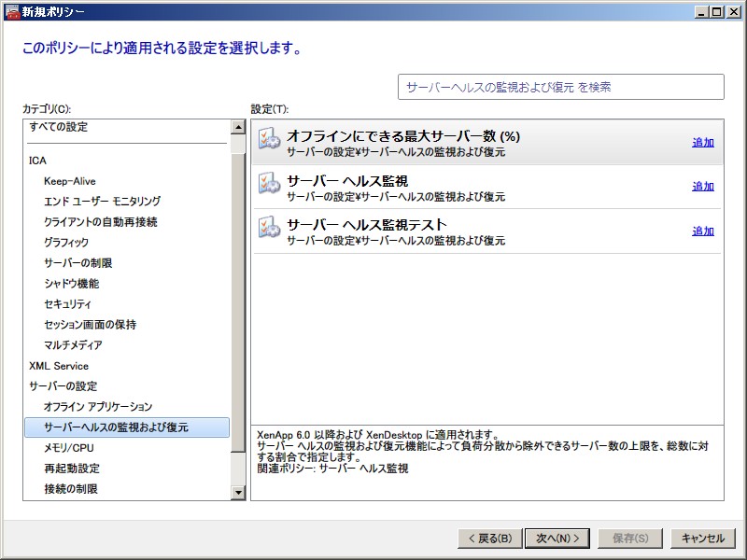The image size is (747, 560).
Task: Select the グラフィック category
Action: pyautogui.click(x=66, y=243)
